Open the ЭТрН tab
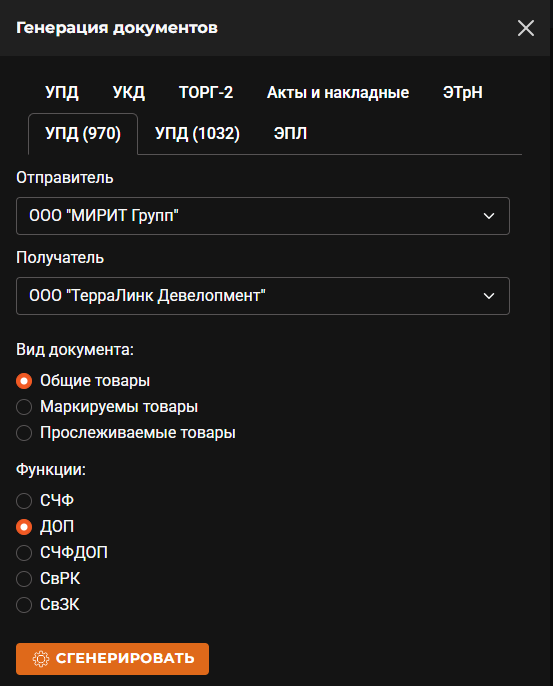This screenshot has height=686, width=553. tap(462, 93)
